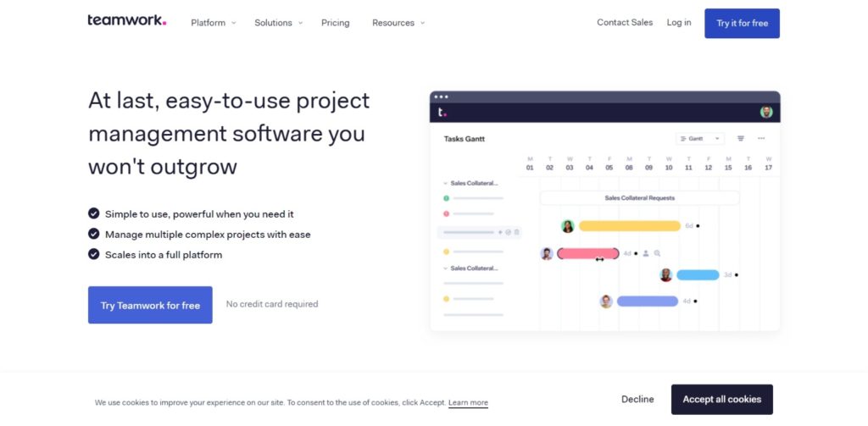Screen dimensions: 868x426
Task: Click the avatar beside the pink Gantt bar
Action: [547, 253]
